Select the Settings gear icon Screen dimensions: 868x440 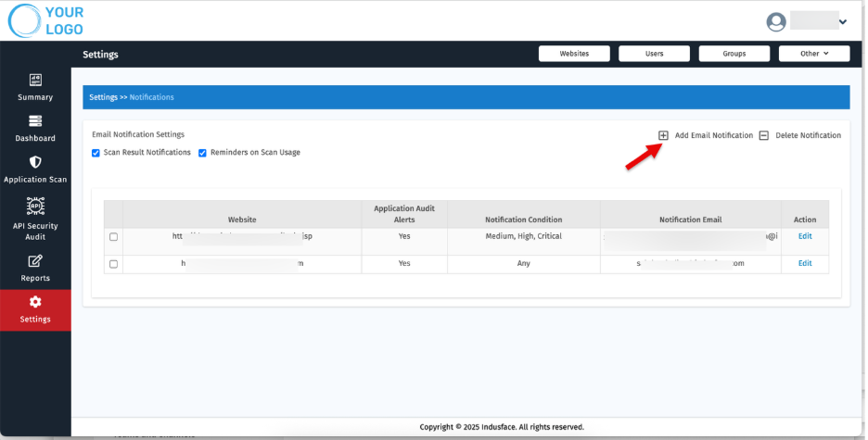pyautogui.click(x=35, y=302)
